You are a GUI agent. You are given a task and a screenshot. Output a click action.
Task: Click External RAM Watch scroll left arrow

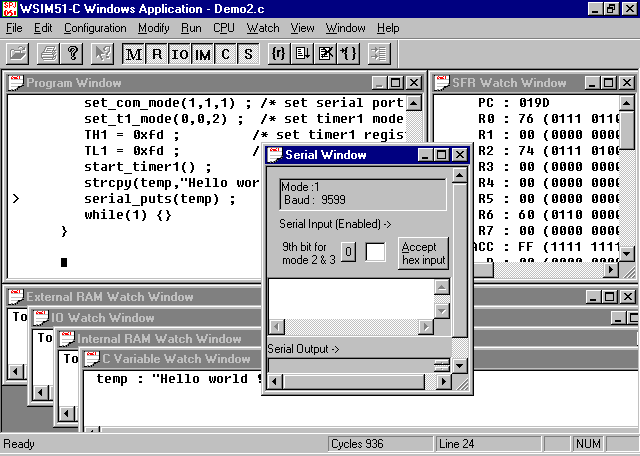pos(16,371)
